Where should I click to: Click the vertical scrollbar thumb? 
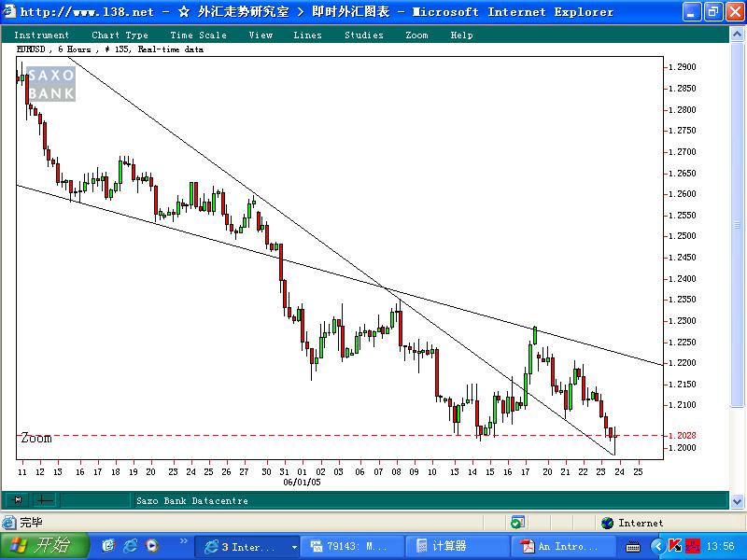click(x=737, y=225)
